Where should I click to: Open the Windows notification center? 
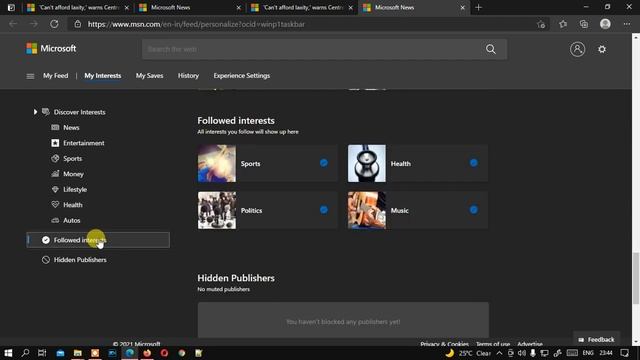624,353
